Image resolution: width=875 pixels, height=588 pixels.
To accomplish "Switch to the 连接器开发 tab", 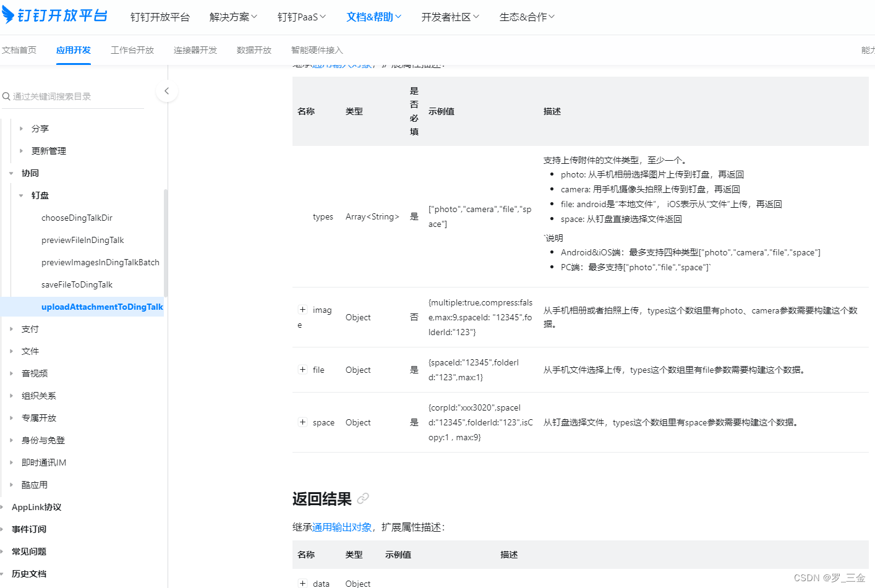I will [x=195, y=50].
